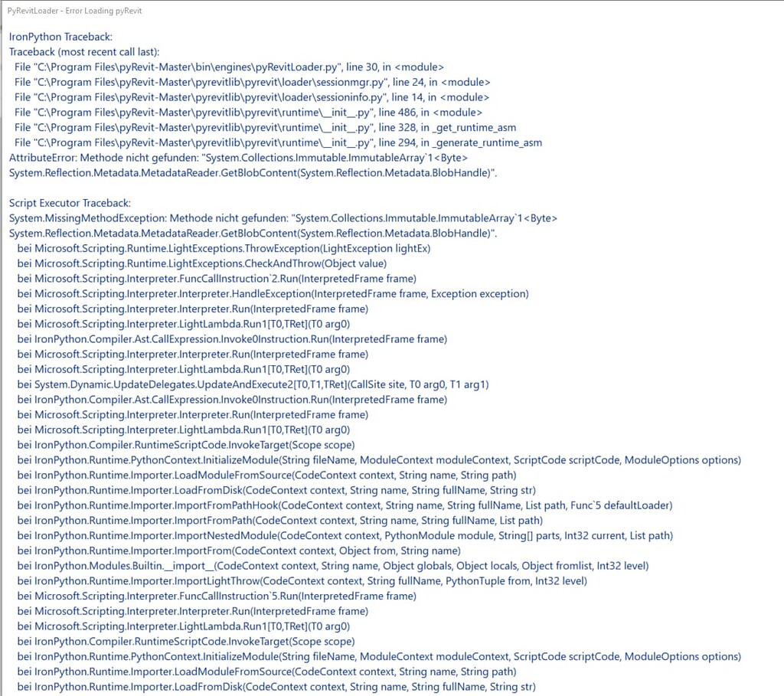The height and width of the screenshot is (696, 784).
Task: Select the AttributeError Methode nicht gefunden line
Action: click(239, 158)
